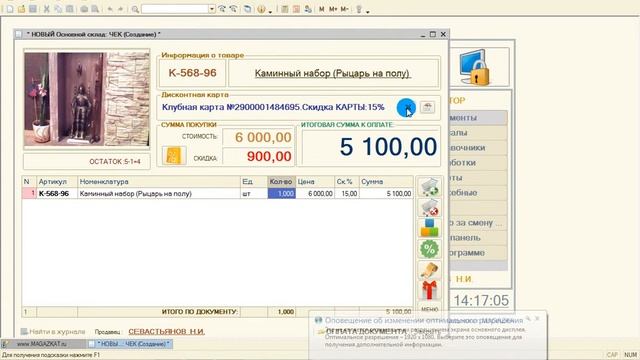Click the Open file toolbar icon

point(22,9)
